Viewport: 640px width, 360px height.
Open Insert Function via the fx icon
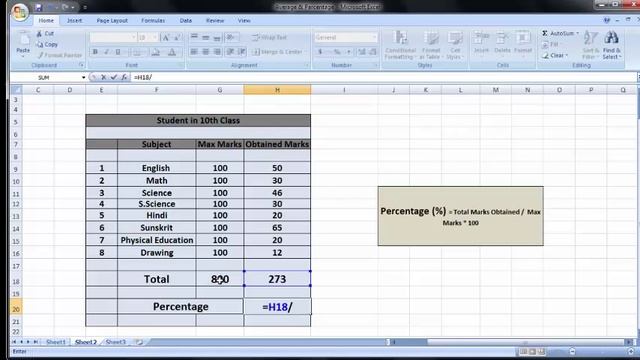tap(124, 77)
